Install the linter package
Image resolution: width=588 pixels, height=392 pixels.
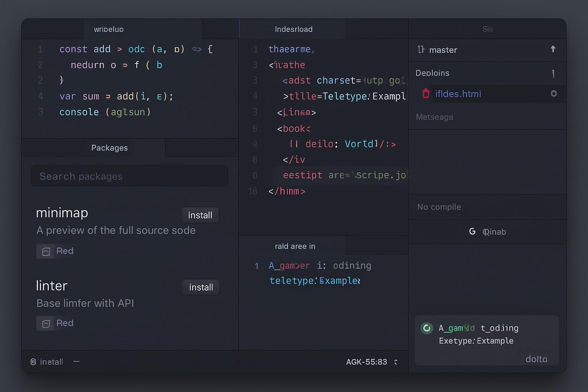(x=201, y=287)
